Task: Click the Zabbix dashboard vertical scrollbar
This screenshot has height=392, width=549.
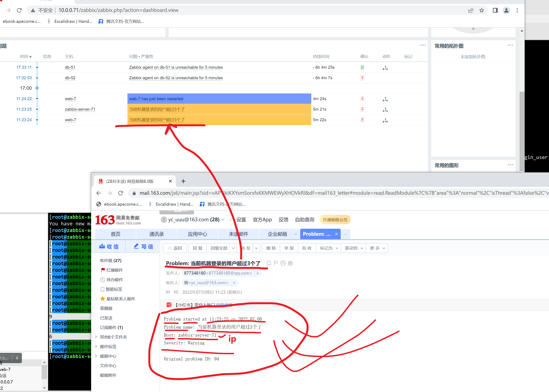Action: click(x=522, y=130)
